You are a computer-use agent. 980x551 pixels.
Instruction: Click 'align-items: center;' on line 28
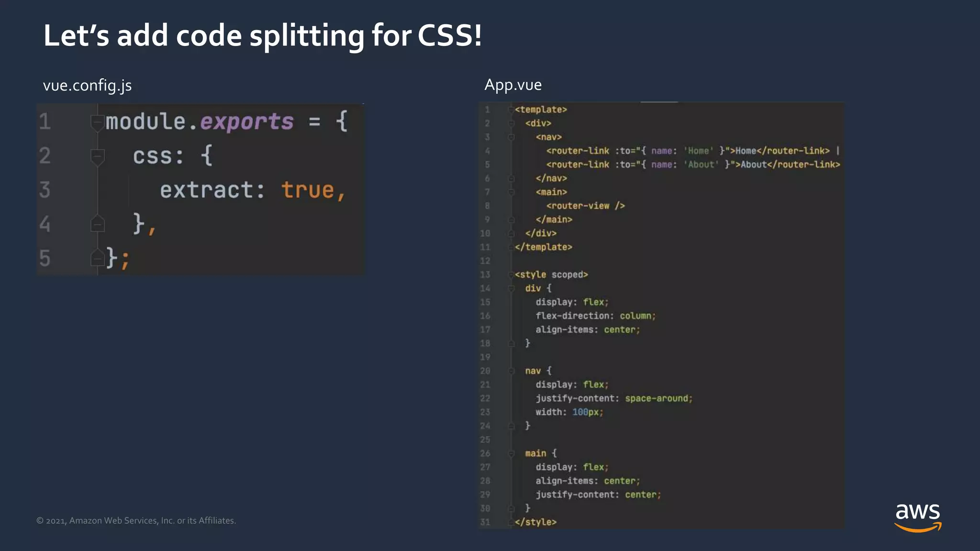click(x=588, y=481)
